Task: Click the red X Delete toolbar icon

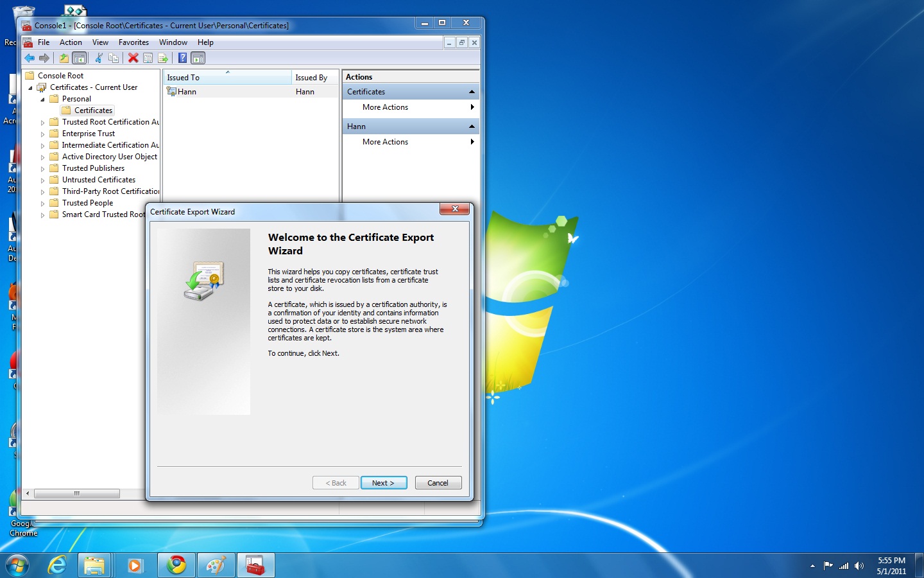Action: pyautogui.click(x=133, y=58)
